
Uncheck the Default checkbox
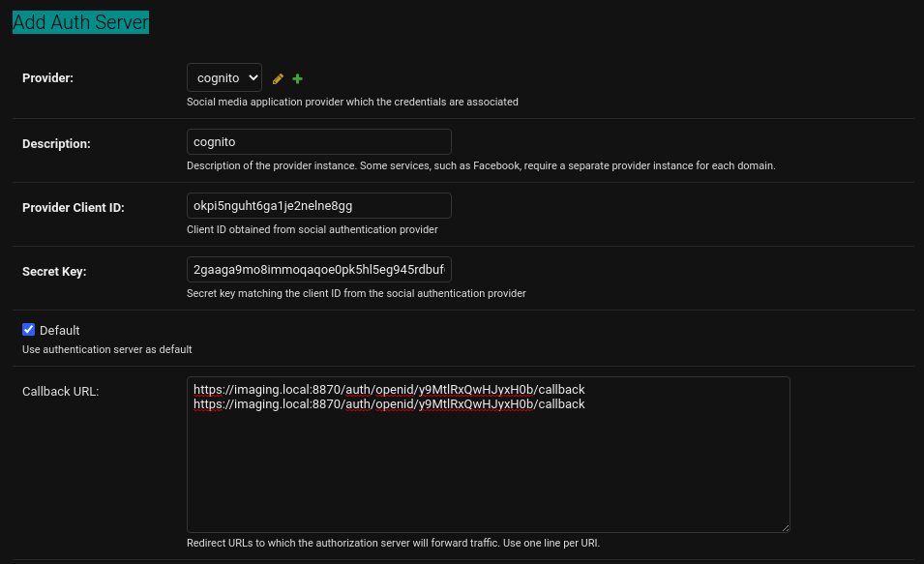click(28, 329)
